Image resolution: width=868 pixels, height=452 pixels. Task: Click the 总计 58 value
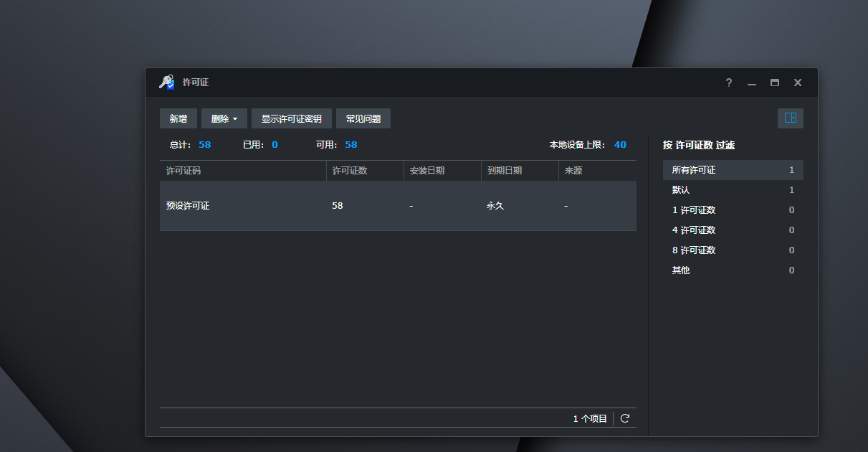[x=205, y=145]
